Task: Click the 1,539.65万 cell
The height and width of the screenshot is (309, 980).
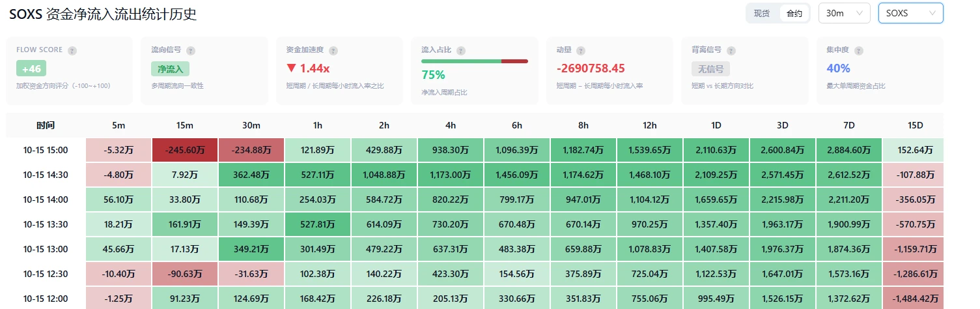Action: point(650,150)
